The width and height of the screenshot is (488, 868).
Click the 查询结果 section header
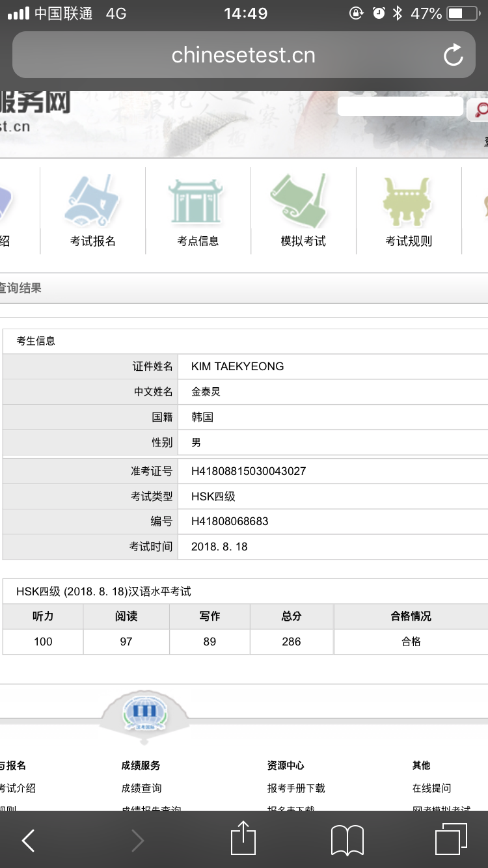(20, 288)
